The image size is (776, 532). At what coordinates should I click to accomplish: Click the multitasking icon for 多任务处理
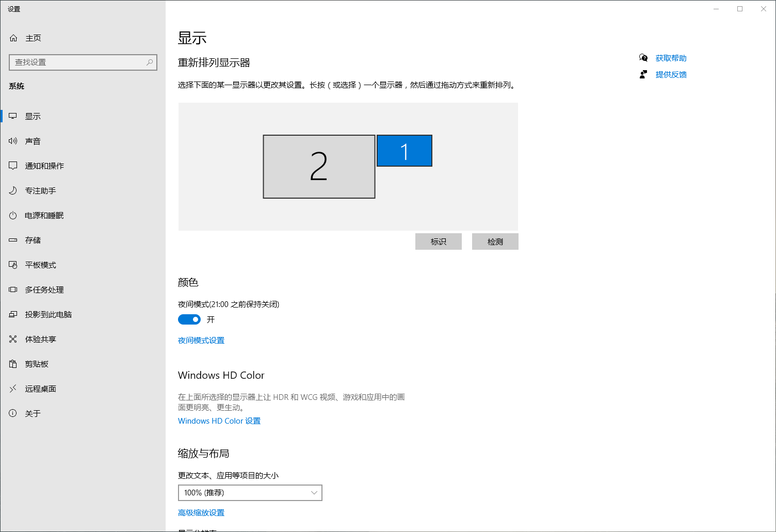[x=13, y=290]
